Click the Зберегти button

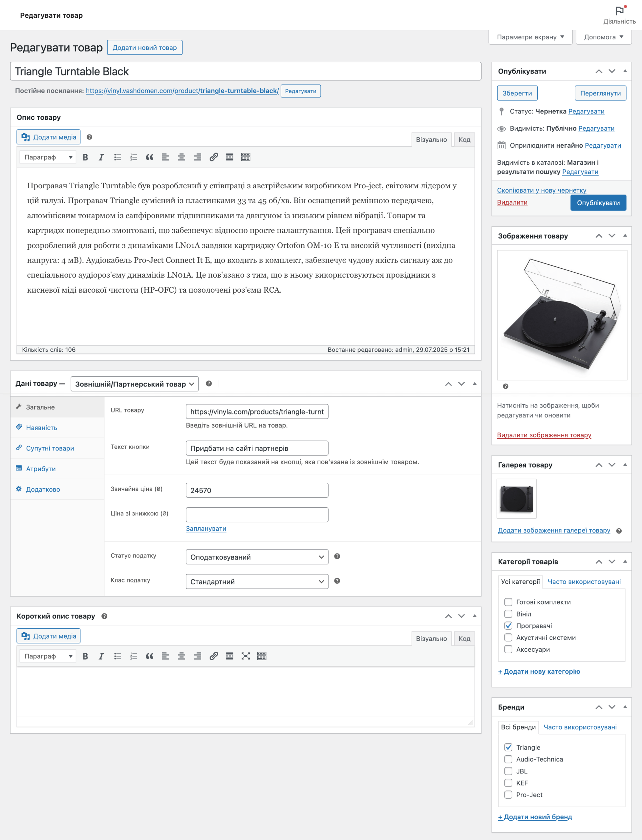[x=517, y=93]
